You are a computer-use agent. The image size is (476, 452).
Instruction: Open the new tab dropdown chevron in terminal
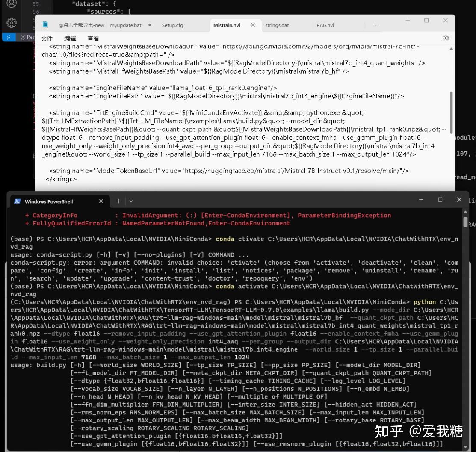[x=131, y=201]
